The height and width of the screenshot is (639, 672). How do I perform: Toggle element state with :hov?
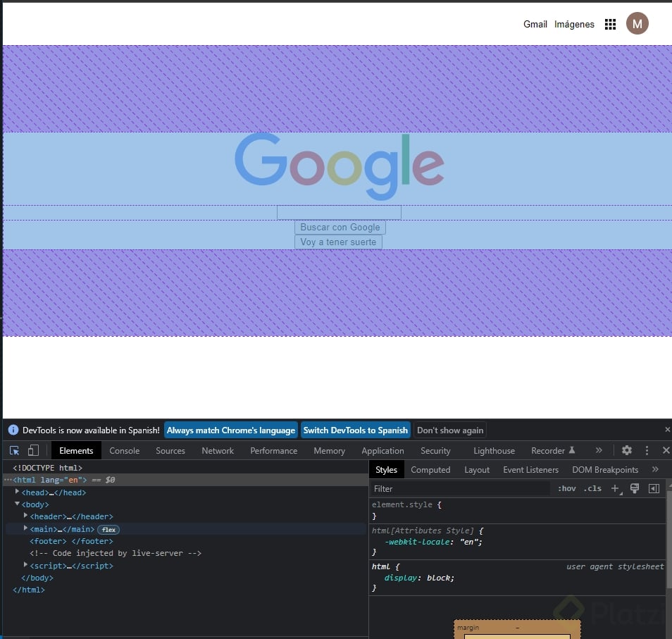(566, 488)
